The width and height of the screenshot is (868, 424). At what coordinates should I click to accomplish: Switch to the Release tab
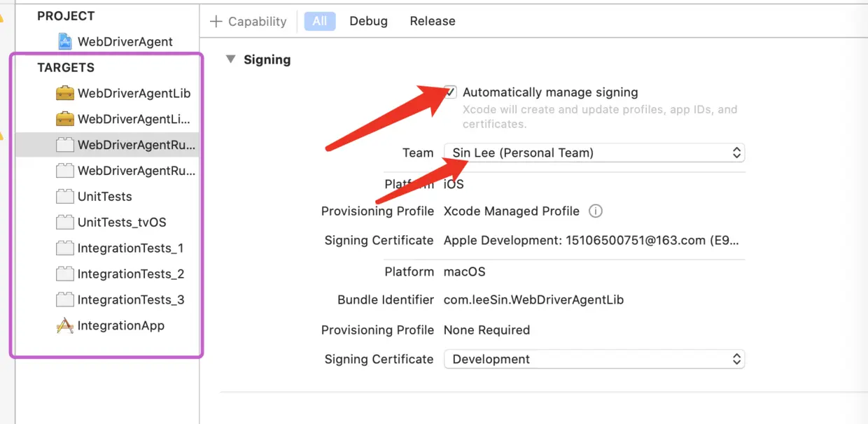click(x=432, y=21)
